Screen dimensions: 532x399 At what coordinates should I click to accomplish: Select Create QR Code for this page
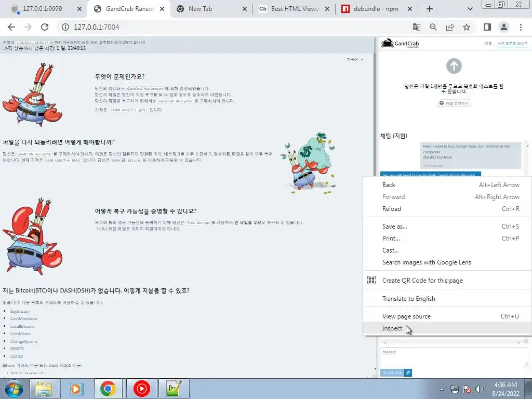(x=447, y=280)
